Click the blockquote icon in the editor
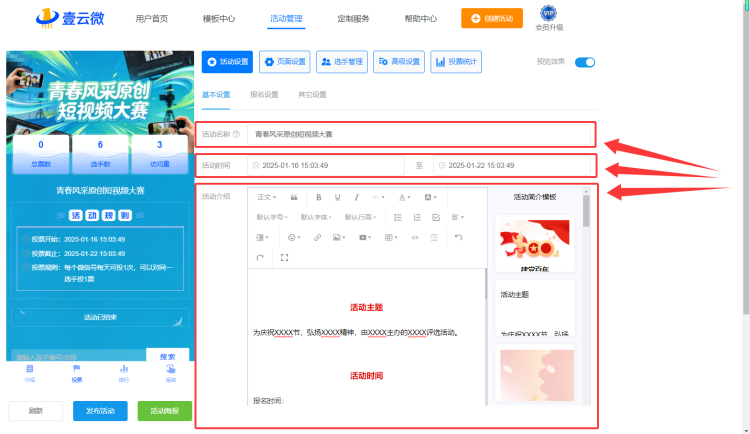750x434 pixels. [x=294, y=197]
